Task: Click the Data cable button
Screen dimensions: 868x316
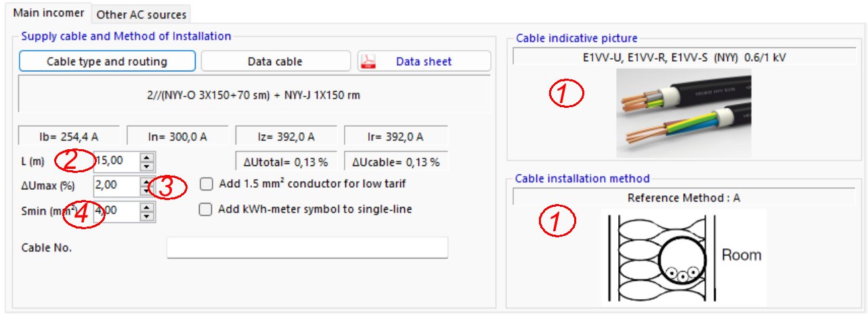Action: pyautogui.click(x=275, y=61)
